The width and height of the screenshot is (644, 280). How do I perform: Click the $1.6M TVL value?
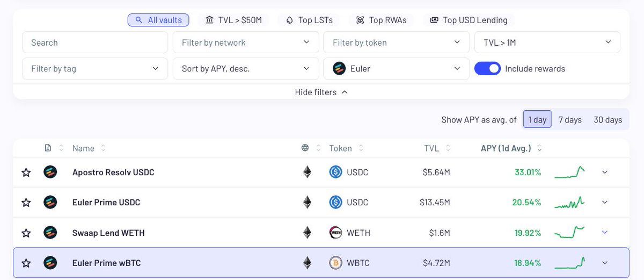click(439, 233)
